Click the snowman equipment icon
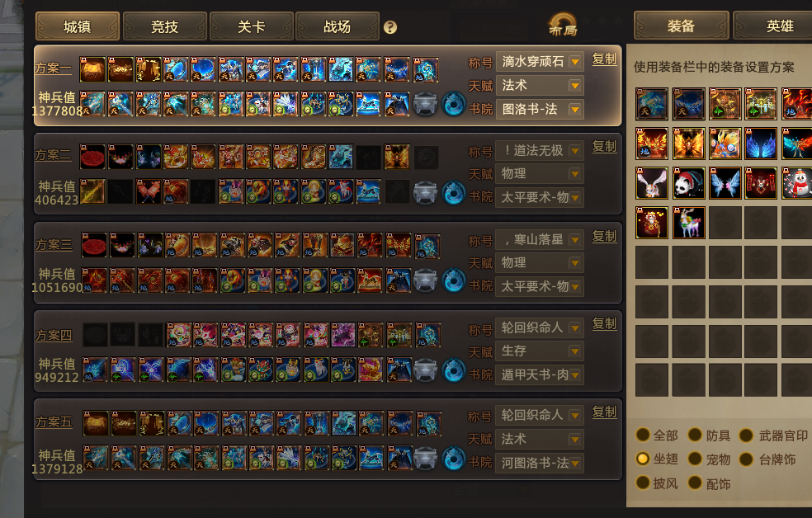Image resolution: width=812 pixels, height=518 pixels. coord(797,183)
